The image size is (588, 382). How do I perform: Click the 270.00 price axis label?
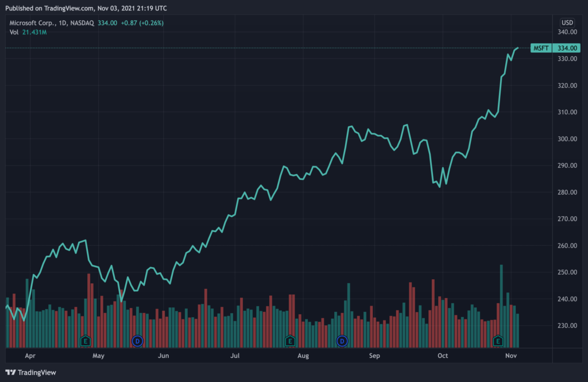coord(567,219)
